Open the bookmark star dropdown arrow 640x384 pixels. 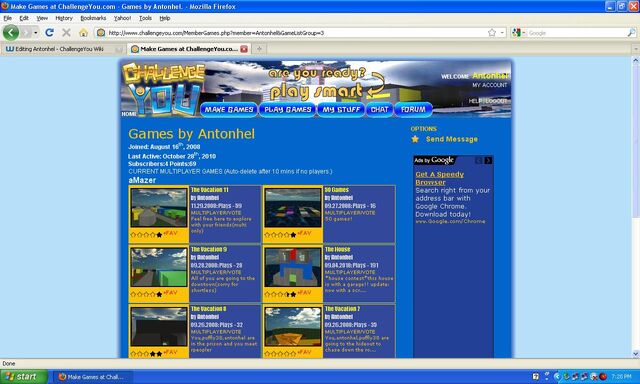point(502,33)
